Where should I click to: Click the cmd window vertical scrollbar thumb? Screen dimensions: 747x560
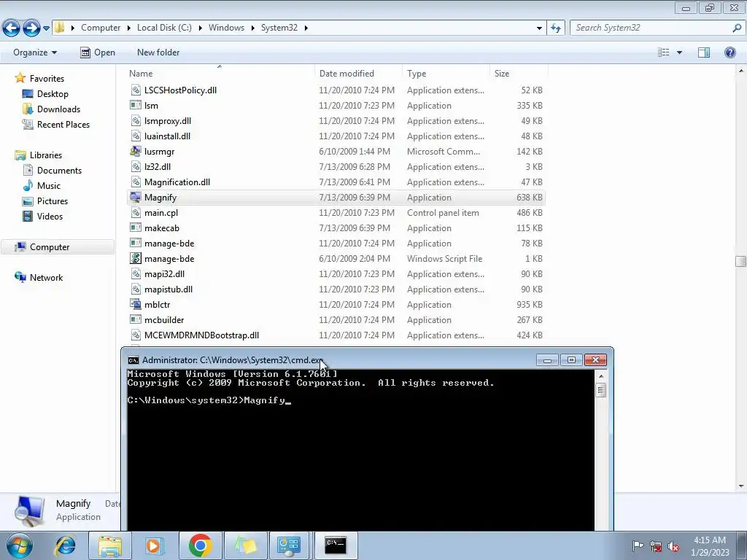pyautogui.click(x=601, y=391)
